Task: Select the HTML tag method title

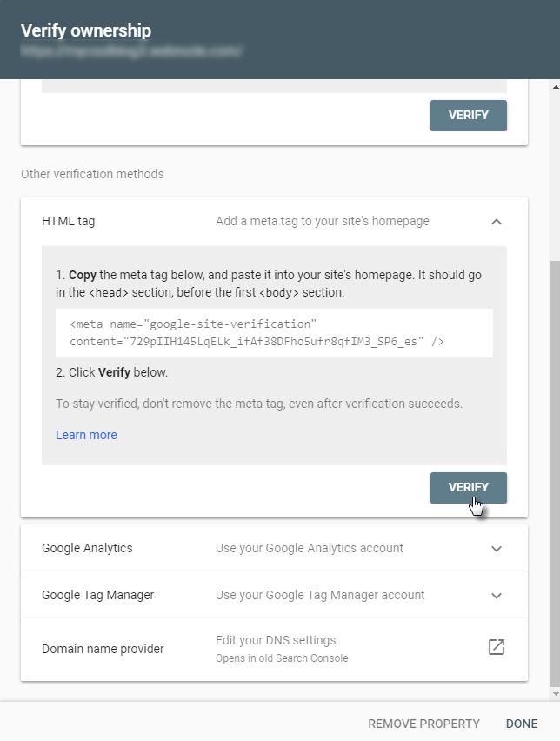Action: [x=69, y=222]
